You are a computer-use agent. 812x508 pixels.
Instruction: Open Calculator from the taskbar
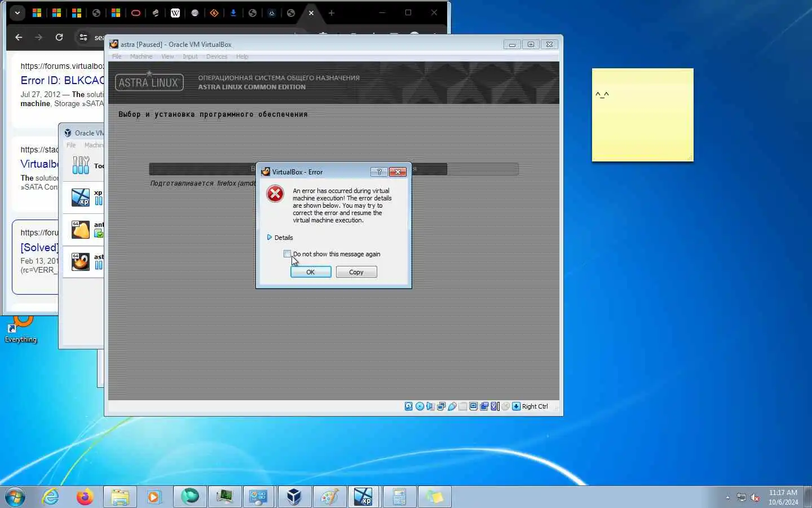[x=399, y=497]
